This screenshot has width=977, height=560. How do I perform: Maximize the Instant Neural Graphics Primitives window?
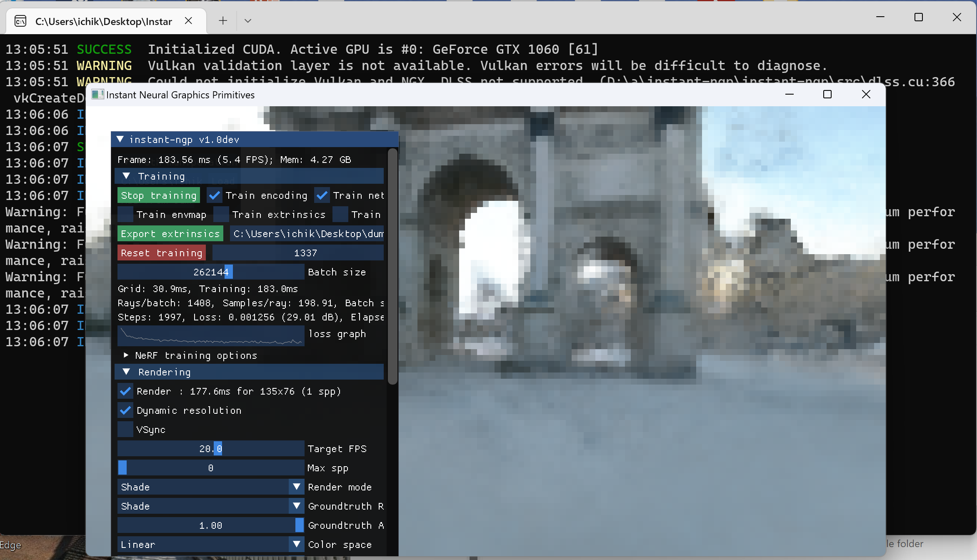tap(827, 95)
